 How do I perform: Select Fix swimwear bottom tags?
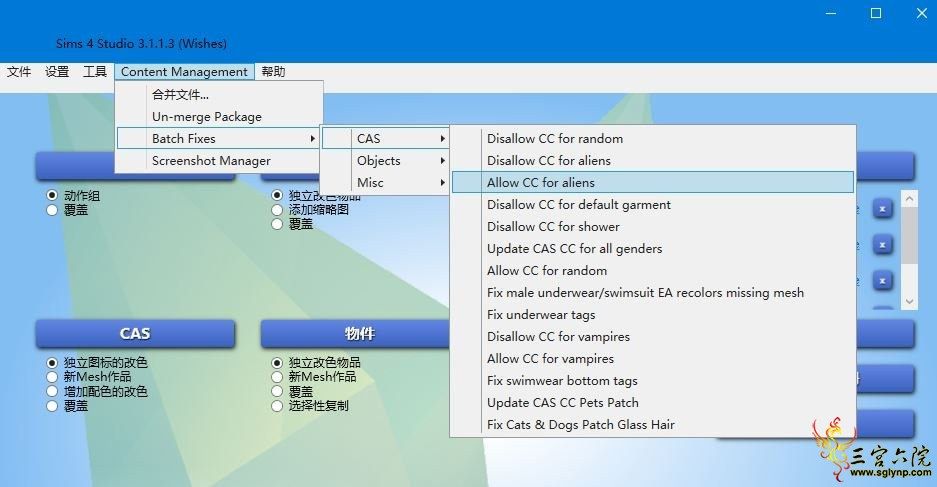point(653,381)
